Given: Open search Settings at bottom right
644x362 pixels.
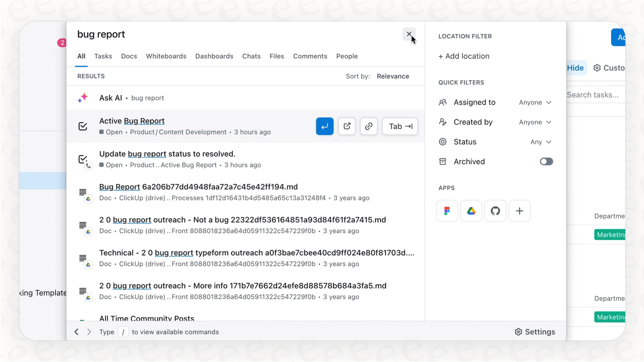Looking at the screenshot, I should tap(535, 332).
